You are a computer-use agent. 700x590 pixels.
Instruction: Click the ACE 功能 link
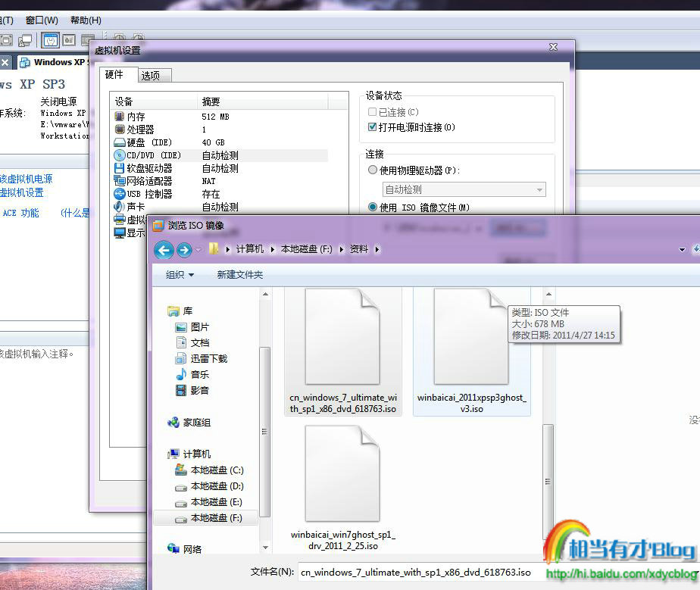point(20,213)
